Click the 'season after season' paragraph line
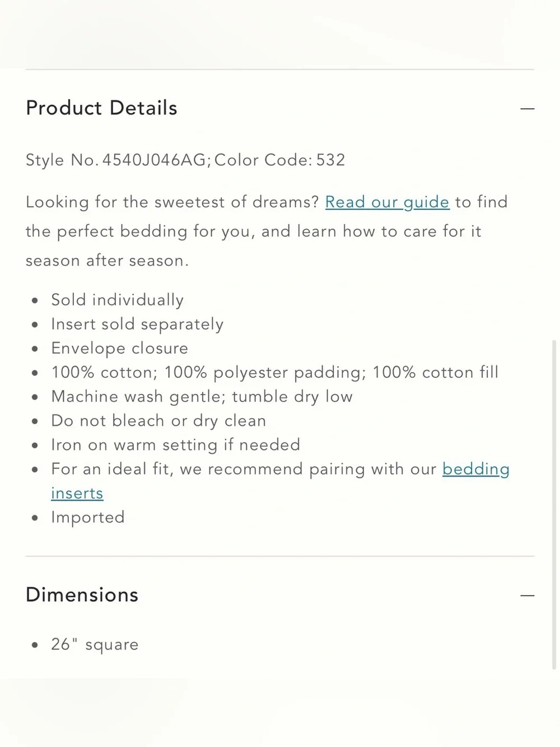Image resolution: width=560 pixels, height=747 pixels. click(x=107, y=261)
